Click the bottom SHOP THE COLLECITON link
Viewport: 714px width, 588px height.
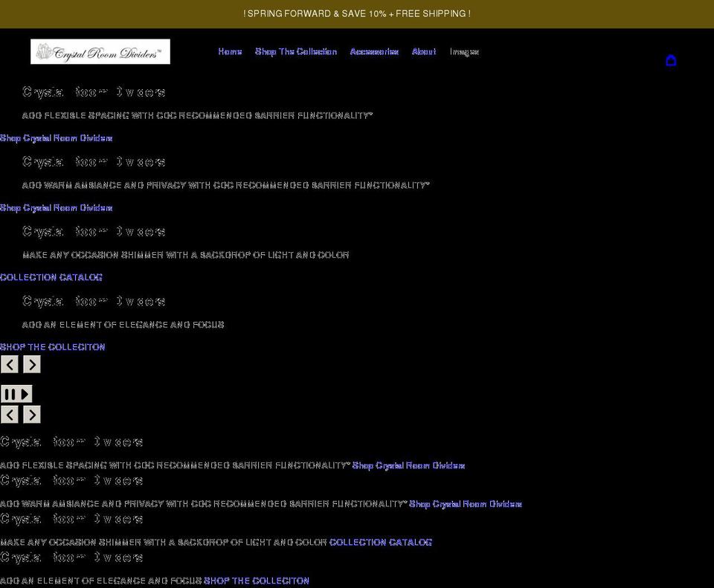pyautogui.click(x=256, y=581)
